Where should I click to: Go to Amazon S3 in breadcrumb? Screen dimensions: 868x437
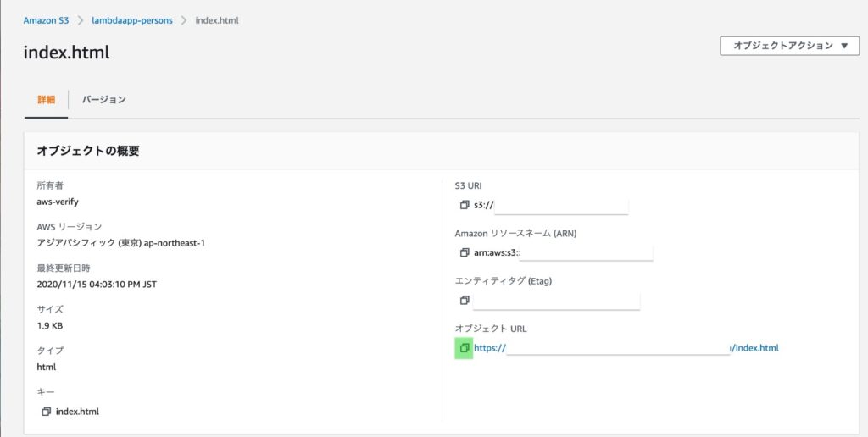[47, 20]
